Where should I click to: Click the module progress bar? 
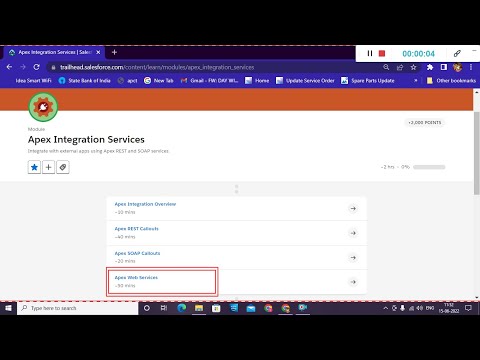[429, 167]
